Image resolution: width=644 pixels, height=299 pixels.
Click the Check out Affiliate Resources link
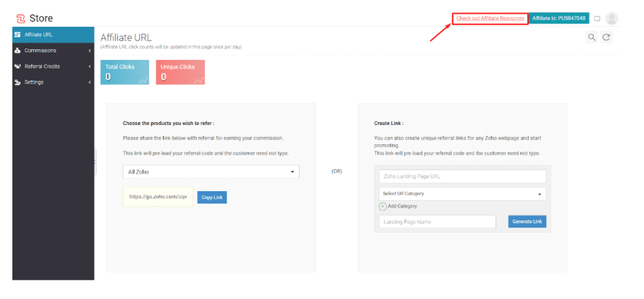tap(490, 19)
